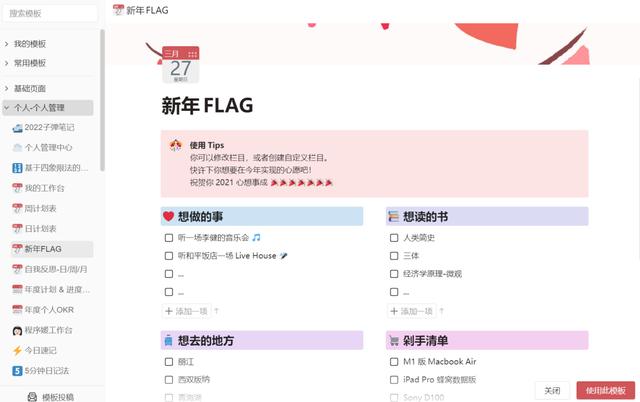Check the M1 版 Macbook Air box
This screenshot has height=402, width=640.
click(x=394, y=362)
